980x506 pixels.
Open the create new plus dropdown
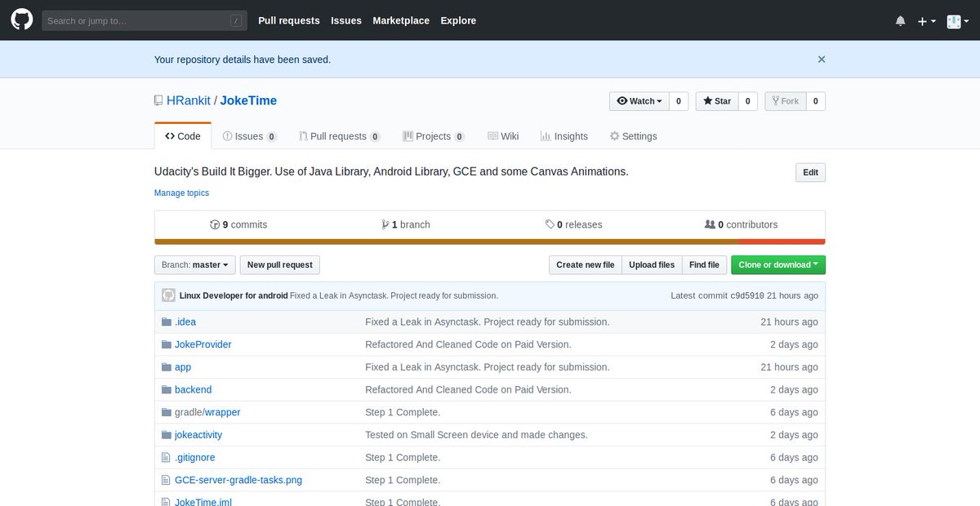[926, 21]
